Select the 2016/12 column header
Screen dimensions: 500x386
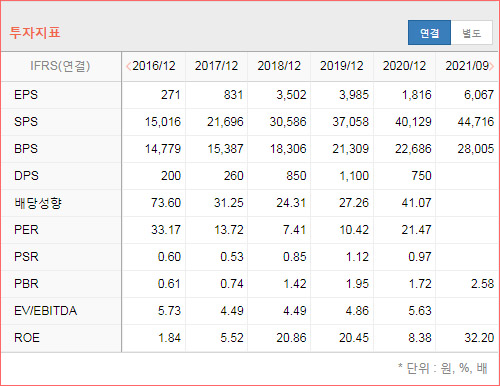(x=154, y=66)
